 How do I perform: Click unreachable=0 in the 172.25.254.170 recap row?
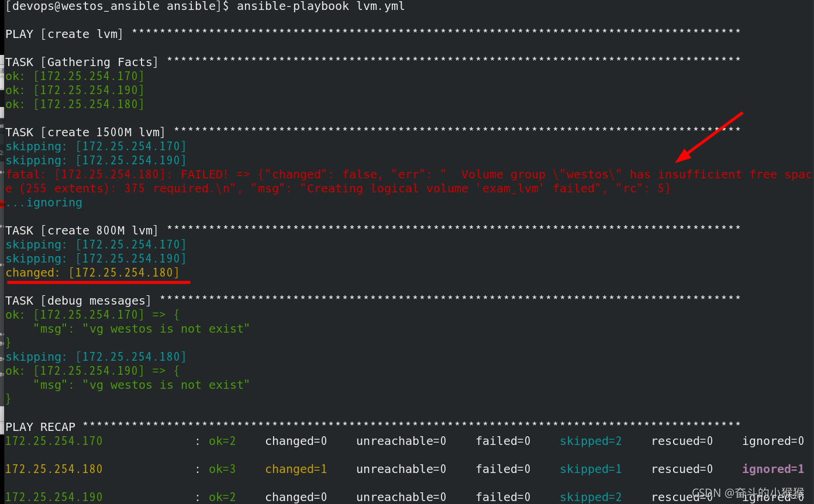[x=401, y=441]
